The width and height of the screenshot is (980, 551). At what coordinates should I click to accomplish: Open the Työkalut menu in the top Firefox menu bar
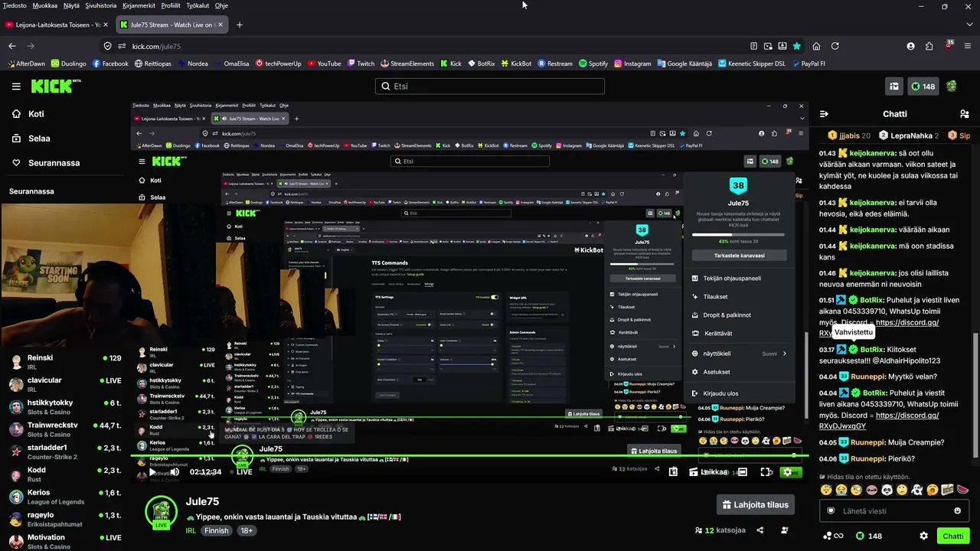pos(198,5)
